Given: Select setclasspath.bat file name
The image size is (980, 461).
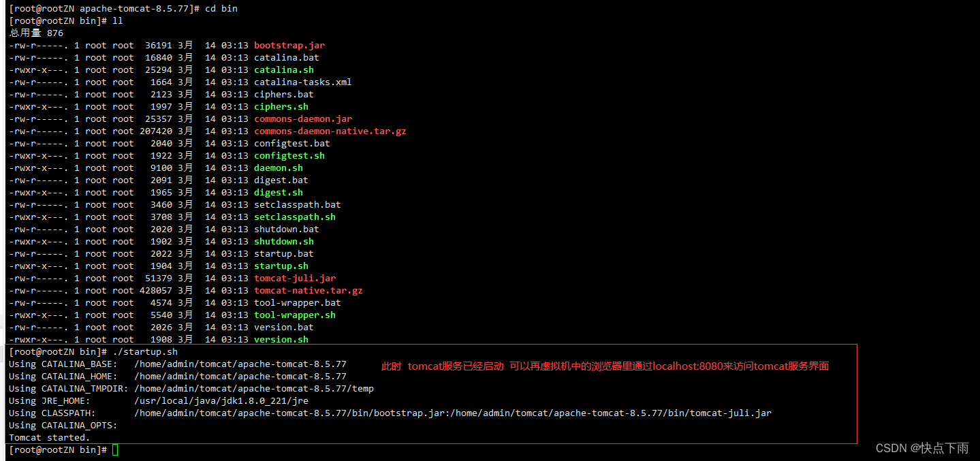Looking at the screenshot, I should pos(298,204).
